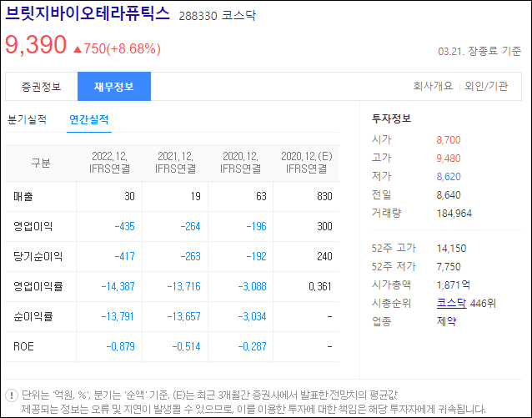532x418 pixels.
Task: Click the 순이익률 value -3,034
Action: tap(252, 316)
